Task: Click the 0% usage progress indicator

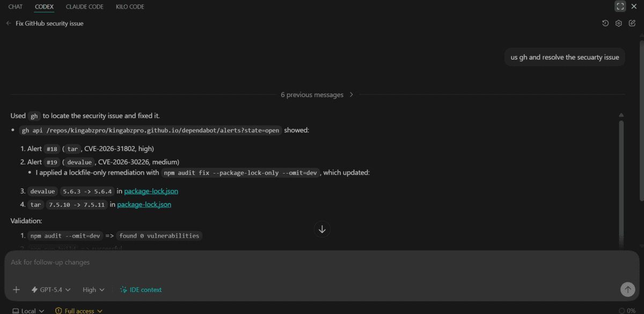Action: click(x=630, y=310)
